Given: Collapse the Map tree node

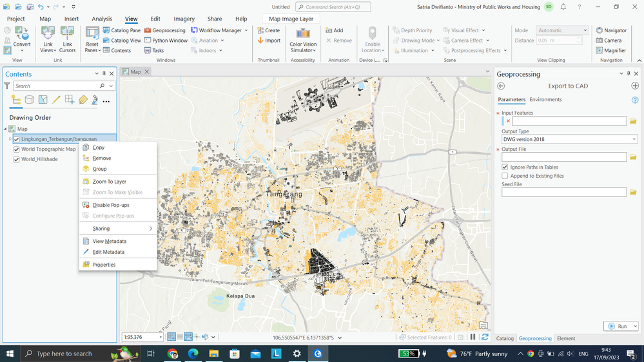Looking at the screenshot, I should 5,129.
